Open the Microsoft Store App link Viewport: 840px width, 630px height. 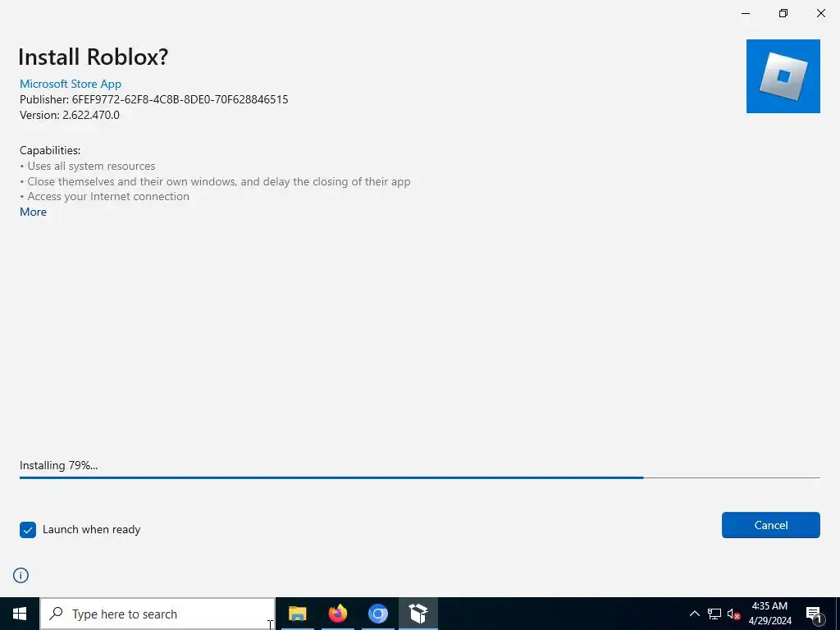pyautogui.click(x=71, y=84)
